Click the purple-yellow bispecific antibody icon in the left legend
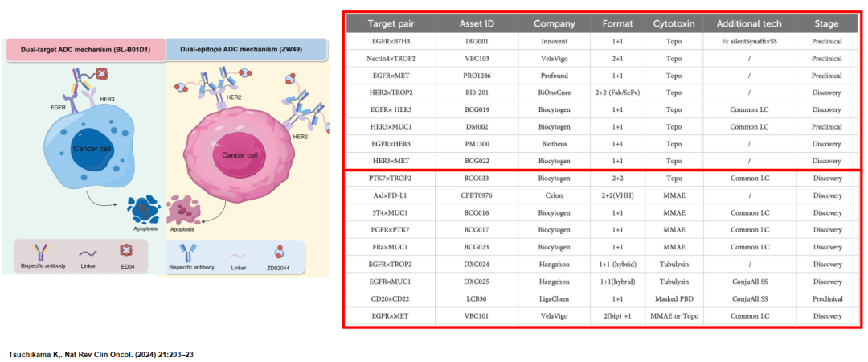Screen dimensions: 868x362 pos(41,253)
